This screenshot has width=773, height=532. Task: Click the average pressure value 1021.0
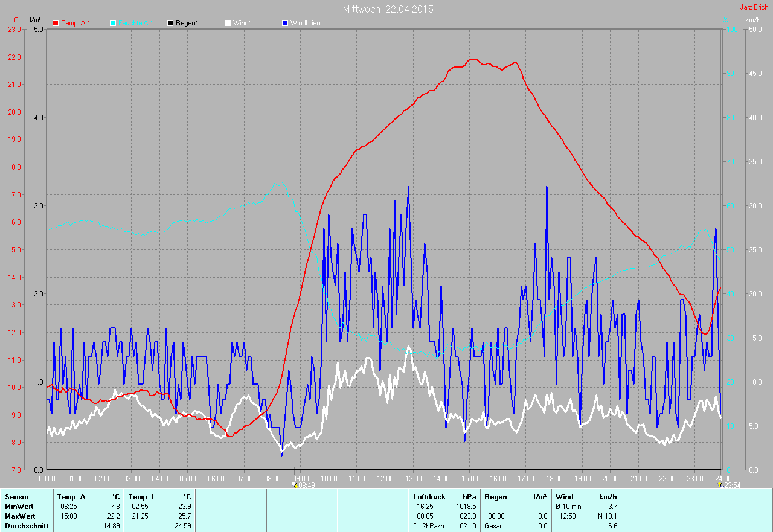pos(466,526)
